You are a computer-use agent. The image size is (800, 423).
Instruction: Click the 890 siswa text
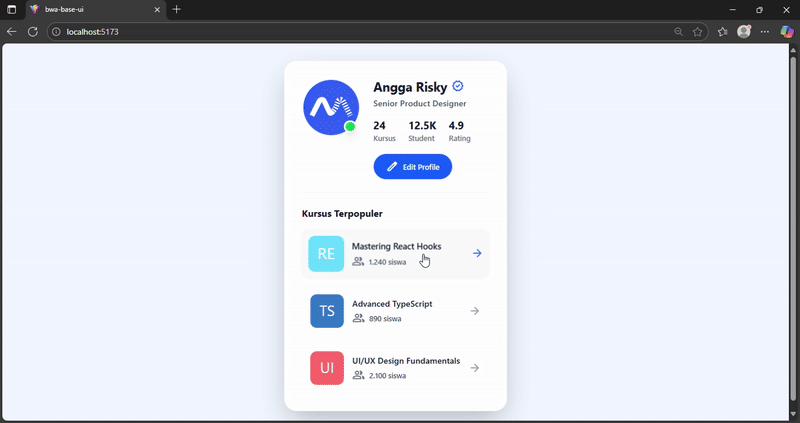385,319
